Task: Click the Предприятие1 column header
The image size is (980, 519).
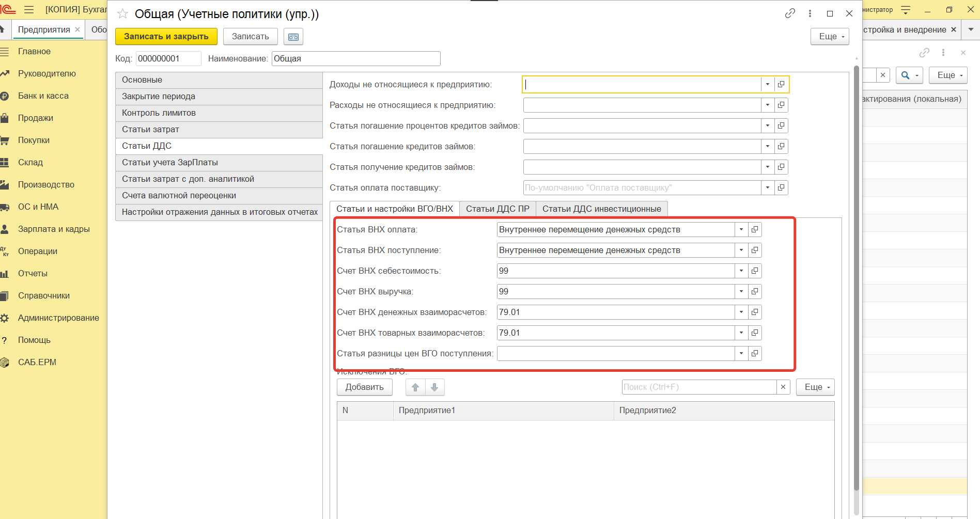Action: pyautogui.click(x=503, y=411)
